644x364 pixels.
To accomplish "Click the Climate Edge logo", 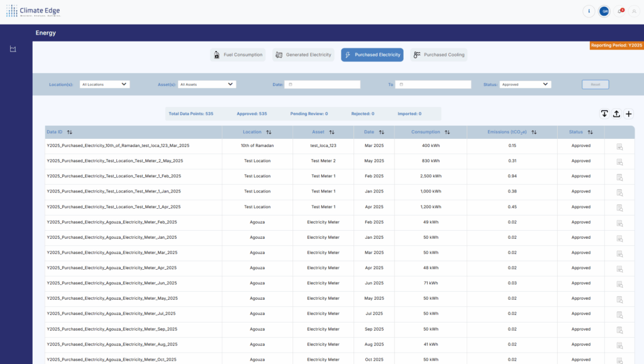I will [33, 11].
